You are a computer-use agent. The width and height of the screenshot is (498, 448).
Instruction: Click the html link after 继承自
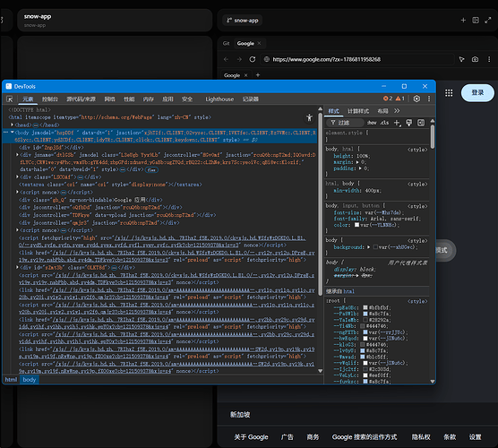[x=348, y=291]
